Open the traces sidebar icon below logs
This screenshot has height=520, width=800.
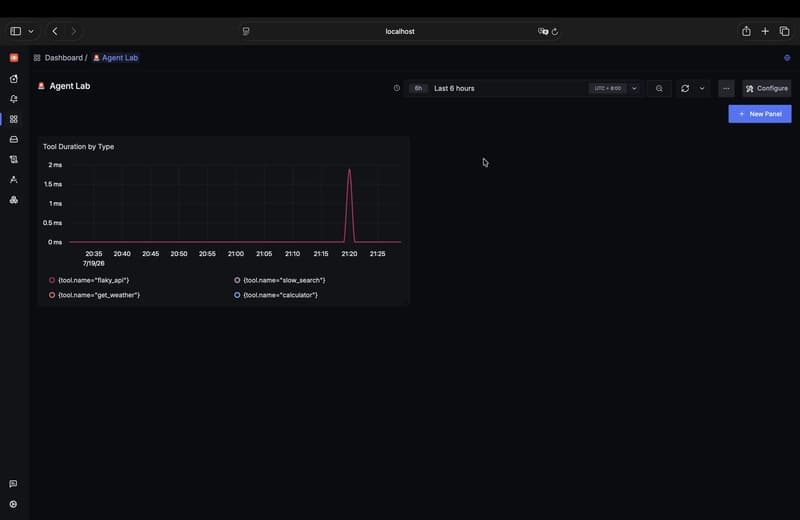pos(14,180)
